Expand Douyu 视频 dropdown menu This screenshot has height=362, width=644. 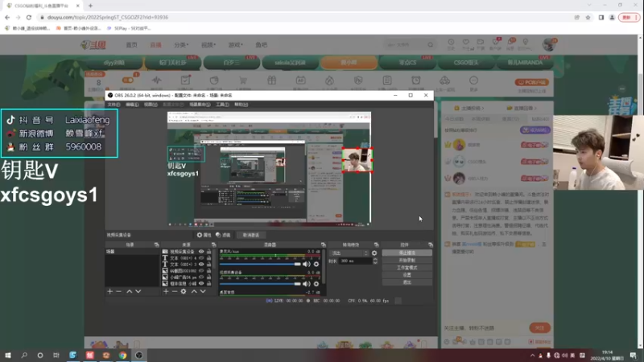208,45
